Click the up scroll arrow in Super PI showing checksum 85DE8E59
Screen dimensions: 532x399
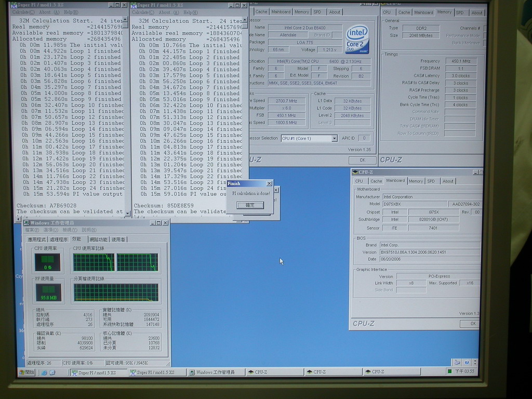(x=245, y=21)
